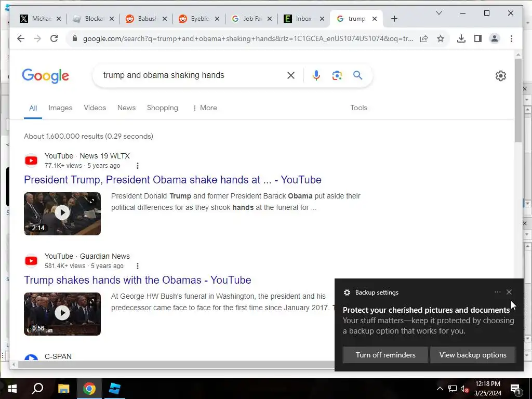Click the forward navigation arrow
Image resolution: width=532 pixels, height=399 pixels.
click(37, 38)
